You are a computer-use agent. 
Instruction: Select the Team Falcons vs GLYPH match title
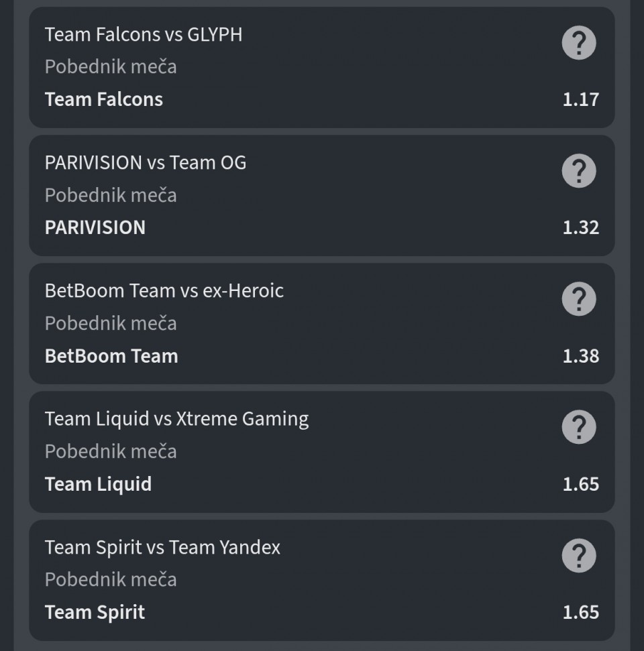click(144, 34)
